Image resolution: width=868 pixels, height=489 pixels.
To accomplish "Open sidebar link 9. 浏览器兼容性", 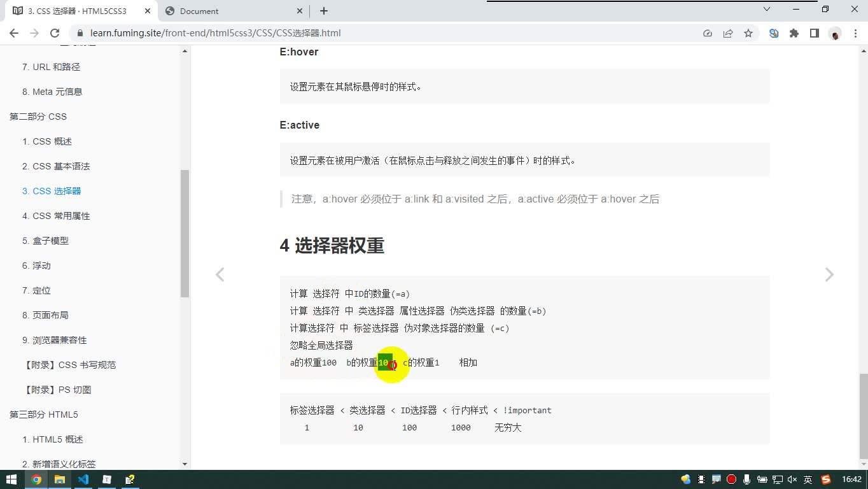I will [x=55, y=340].
